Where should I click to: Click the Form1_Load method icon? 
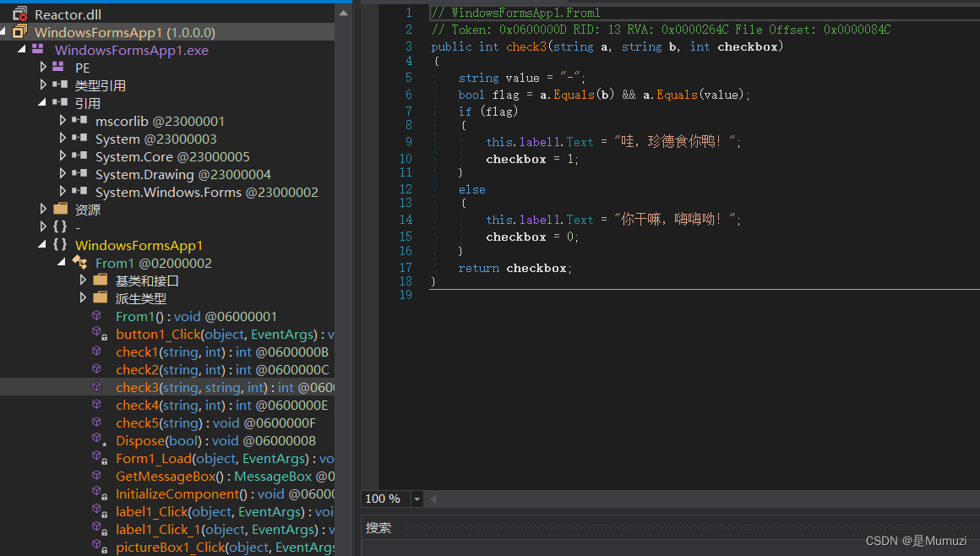coord(99,458)
